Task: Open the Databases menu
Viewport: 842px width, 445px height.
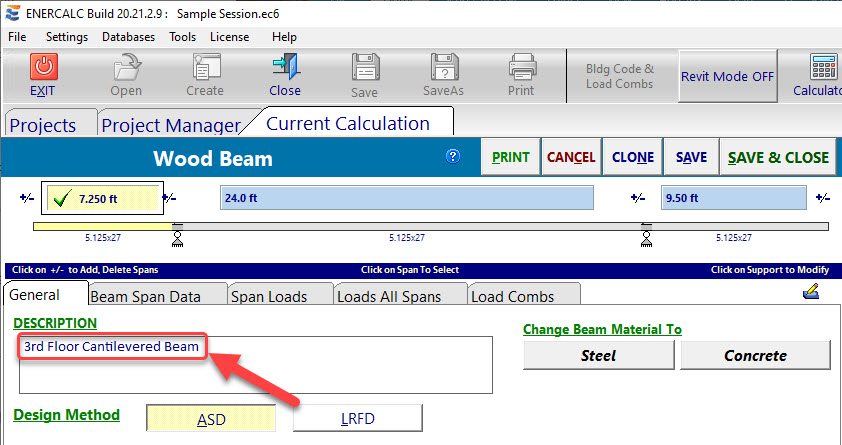Action: [128, 37]
